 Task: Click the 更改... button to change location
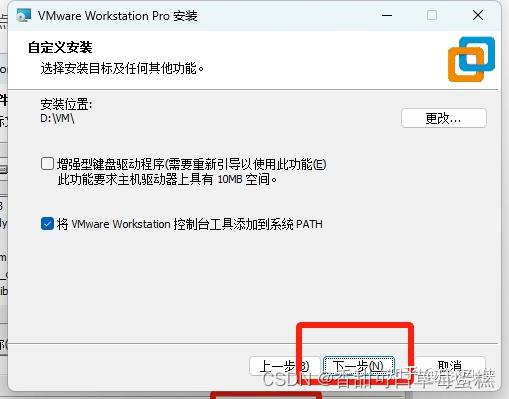coord(444,118)
